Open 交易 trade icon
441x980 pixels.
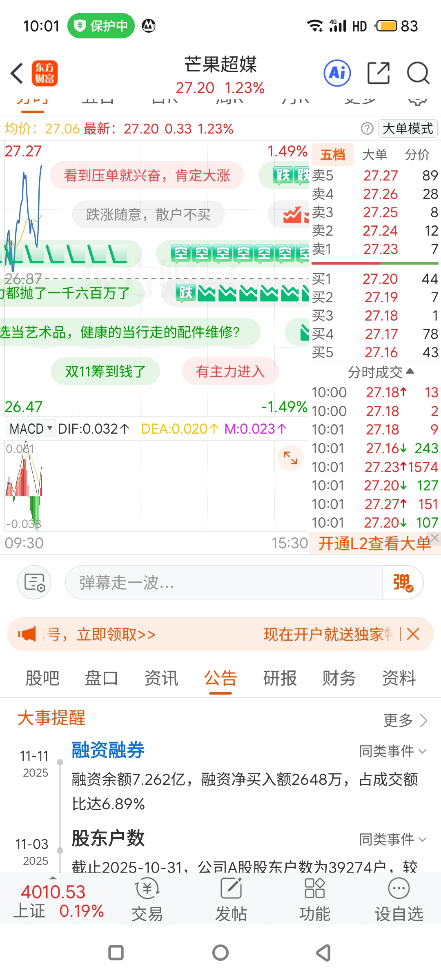[147, 900]
